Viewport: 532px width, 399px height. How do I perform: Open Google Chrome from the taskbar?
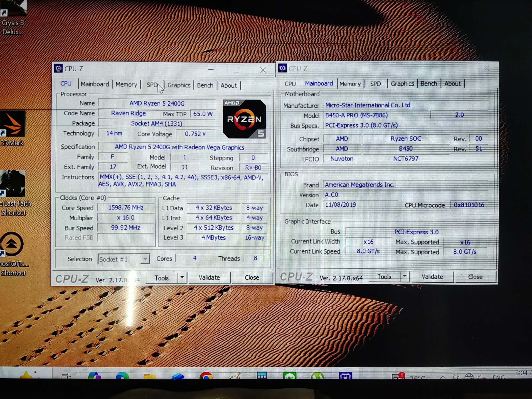tap(206, 376)
